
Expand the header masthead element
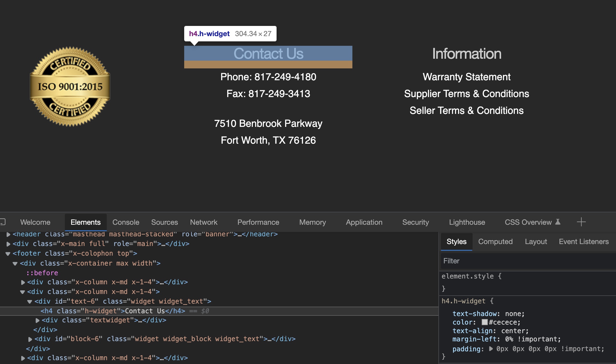(x=8, y=234)
